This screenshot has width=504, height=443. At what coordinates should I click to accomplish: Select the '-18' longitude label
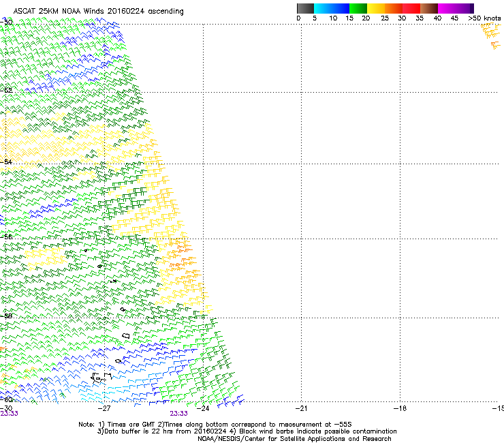pos(400,408)
